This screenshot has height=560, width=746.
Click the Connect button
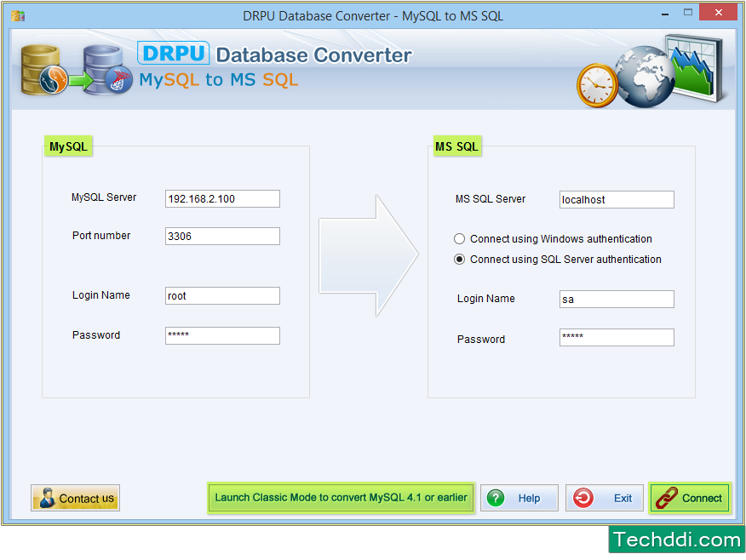[x=690, y=498]
